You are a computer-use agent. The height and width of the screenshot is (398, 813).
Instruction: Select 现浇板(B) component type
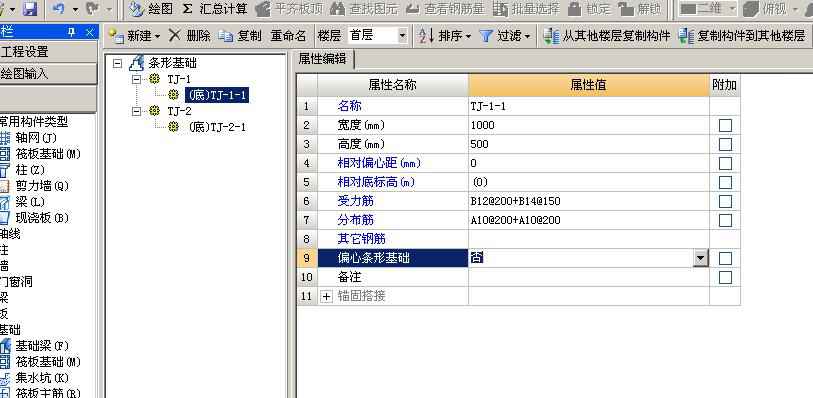click(x=35, y=218)
